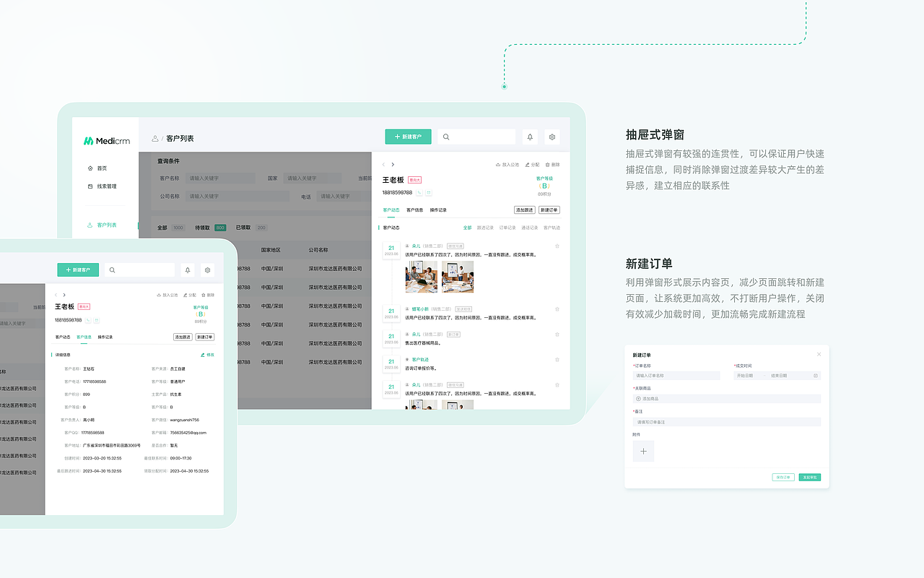Filter activity by 通话记录
Viewport: 924px width, 578px height.
click(x=530, y=228)
